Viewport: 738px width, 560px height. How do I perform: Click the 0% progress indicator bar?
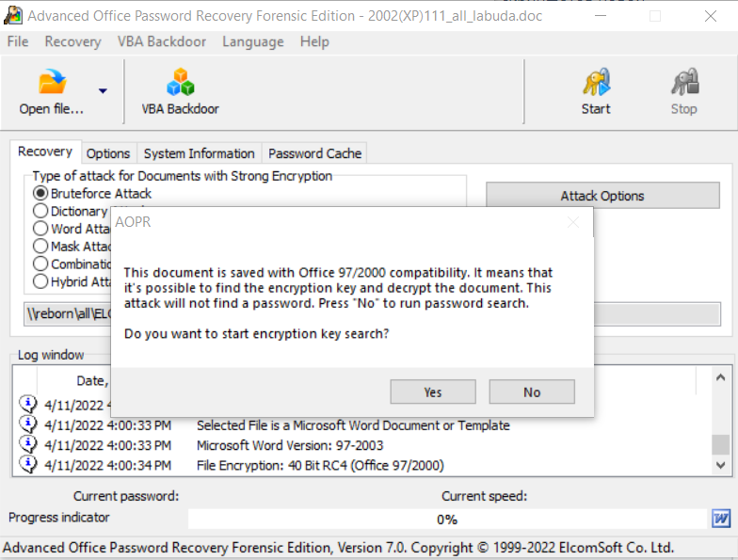coord(447,520)
